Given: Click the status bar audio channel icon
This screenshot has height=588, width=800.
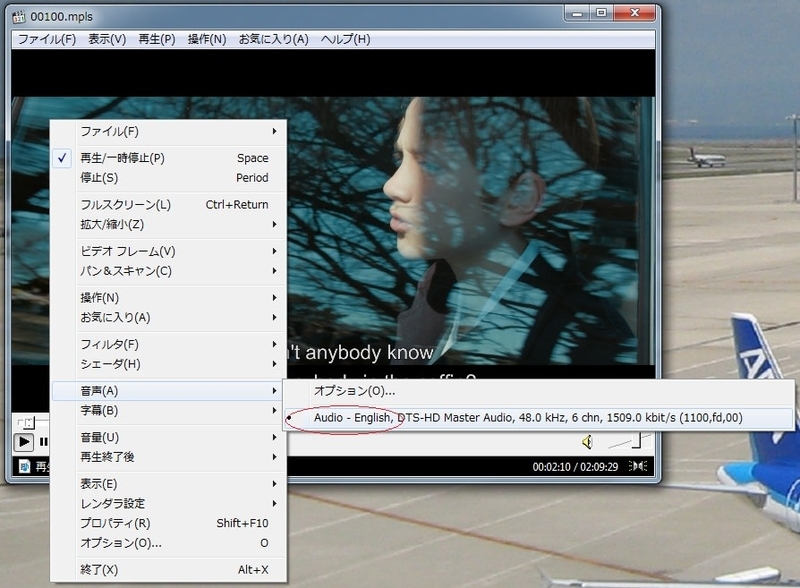Looking at the screenshot, I should (638, 466).
